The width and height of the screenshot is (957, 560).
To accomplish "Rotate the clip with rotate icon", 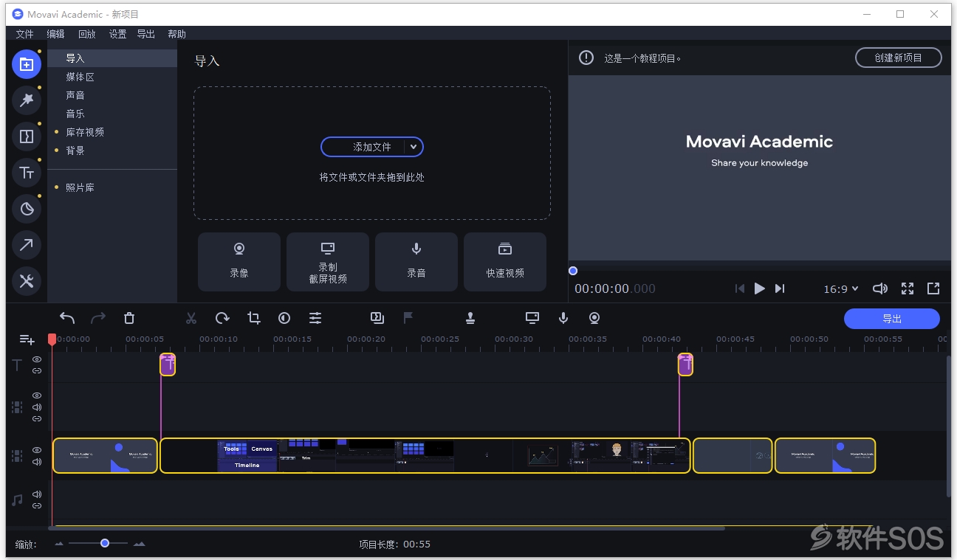I will (222, 318).
